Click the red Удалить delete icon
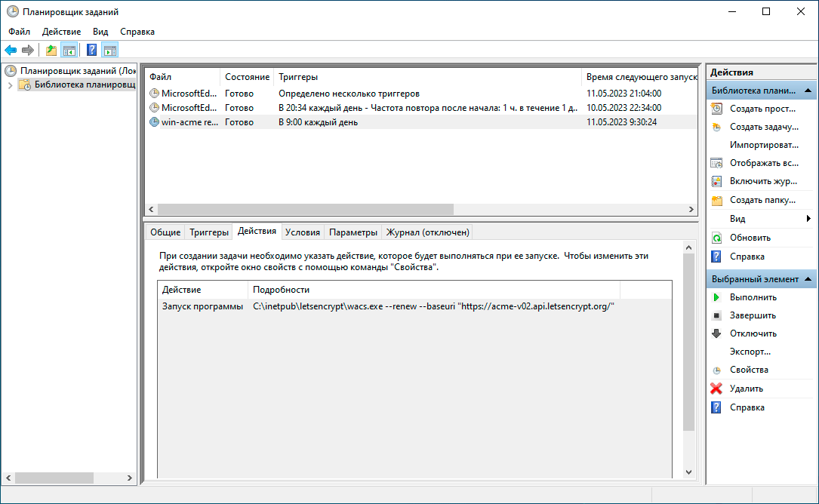 716,389
